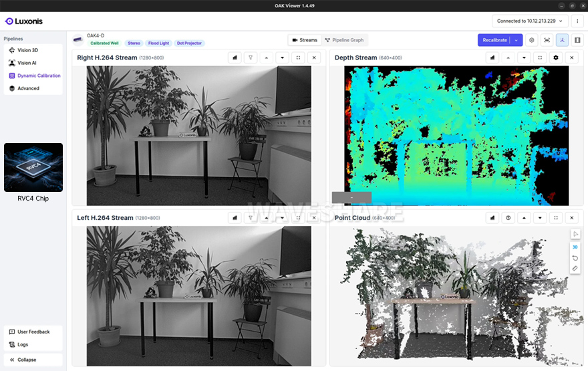Expand Point Cloud to fullscreen
Screen dimensions: 588x371
(x=556, y=218)
